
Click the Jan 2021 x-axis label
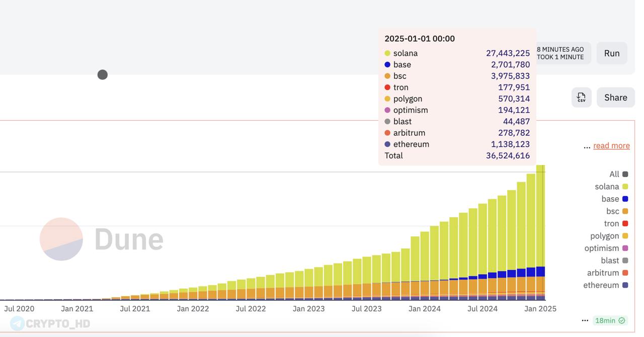(77, 309)
